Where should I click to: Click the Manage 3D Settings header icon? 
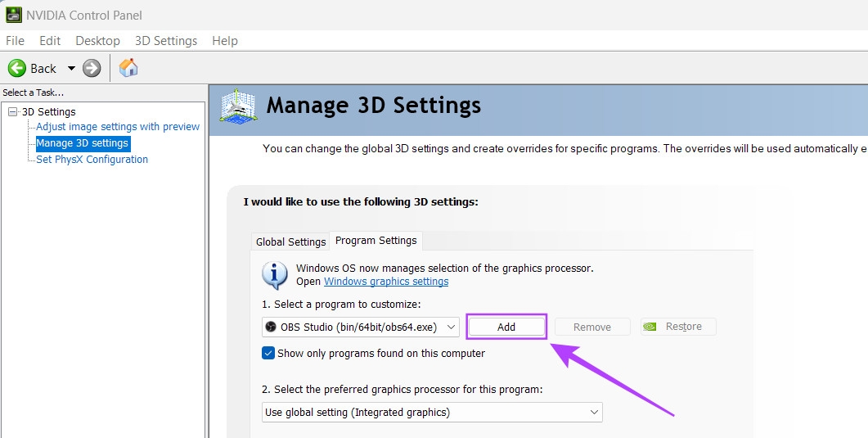pyautogui.click(x=237, y=106)
